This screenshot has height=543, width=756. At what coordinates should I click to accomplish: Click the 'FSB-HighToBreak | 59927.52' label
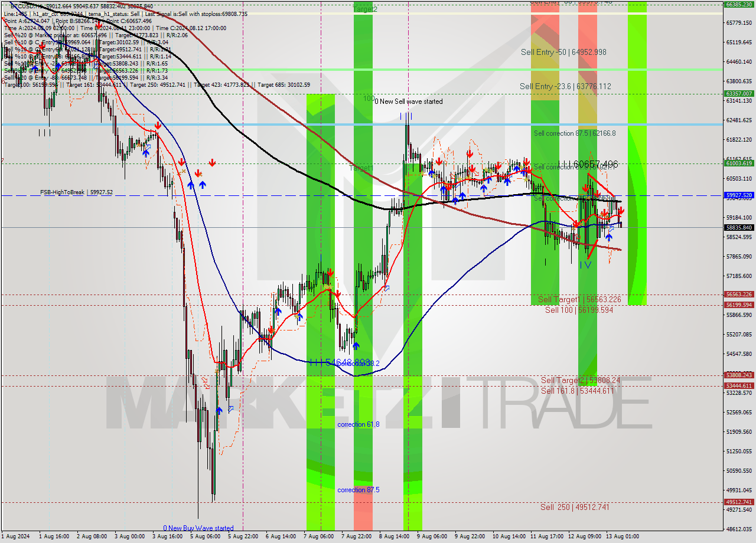(x=76, y=192)
